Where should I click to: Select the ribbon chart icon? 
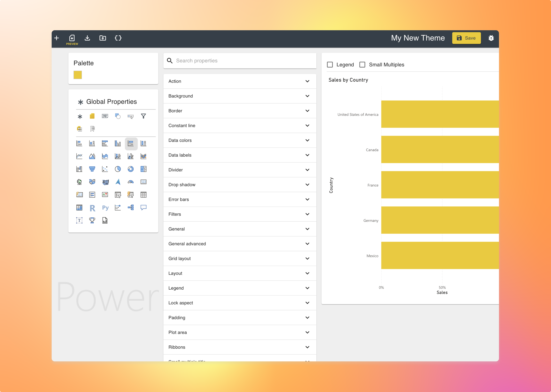pos(143,156)
